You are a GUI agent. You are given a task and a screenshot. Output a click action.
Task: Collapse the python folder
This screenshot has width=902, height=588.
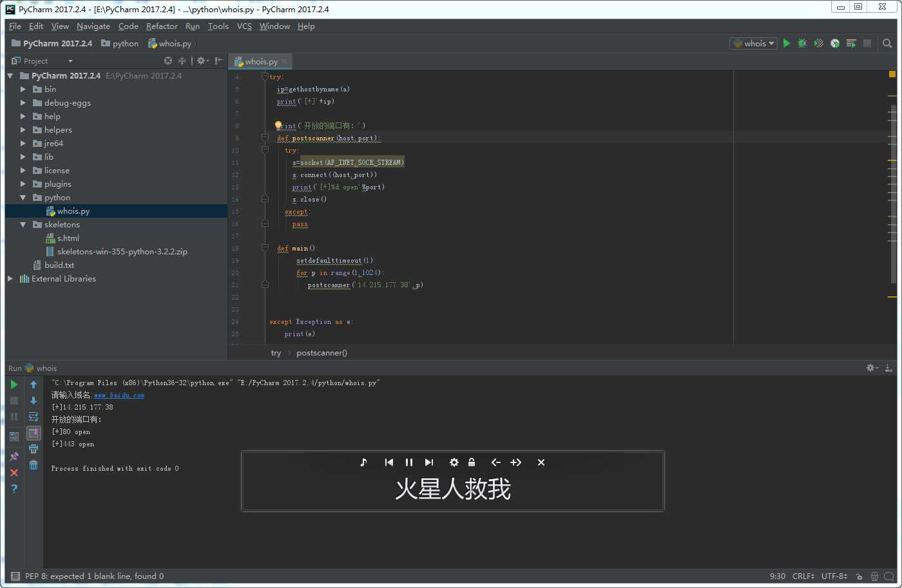[x=23, y=197]
